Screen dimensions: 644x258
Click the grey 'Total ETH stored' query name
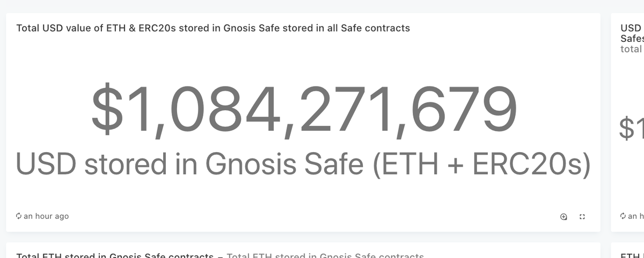pos(325,256)
